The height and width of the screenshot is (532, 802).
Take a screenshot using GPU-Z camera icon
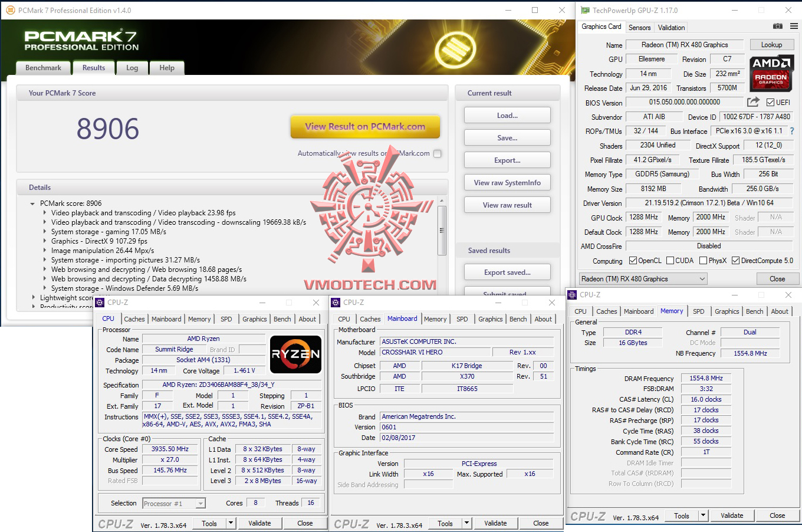click(x=777, y=26)
